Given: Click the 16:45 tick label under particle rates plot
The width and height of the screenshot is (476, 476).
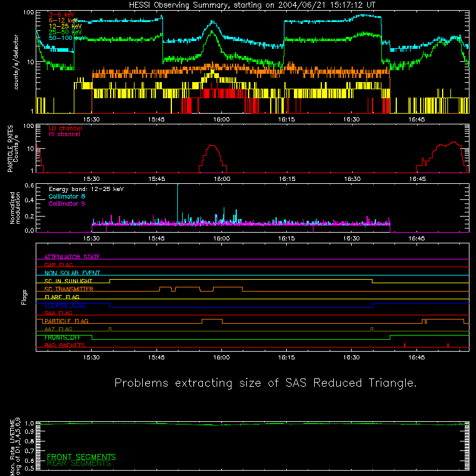Looking at the screenshot, I should coord(417,179).
